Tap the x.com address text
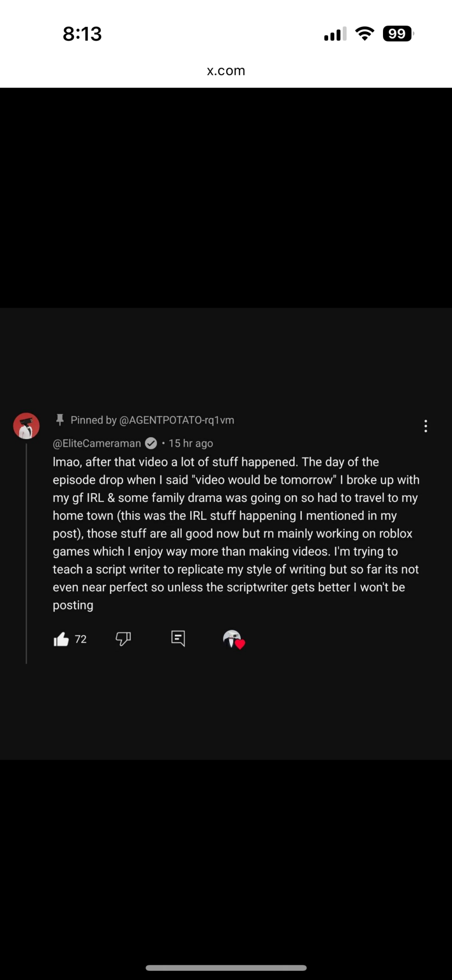Viewport: 452px width, 980px height. click(x=226, y=71)
